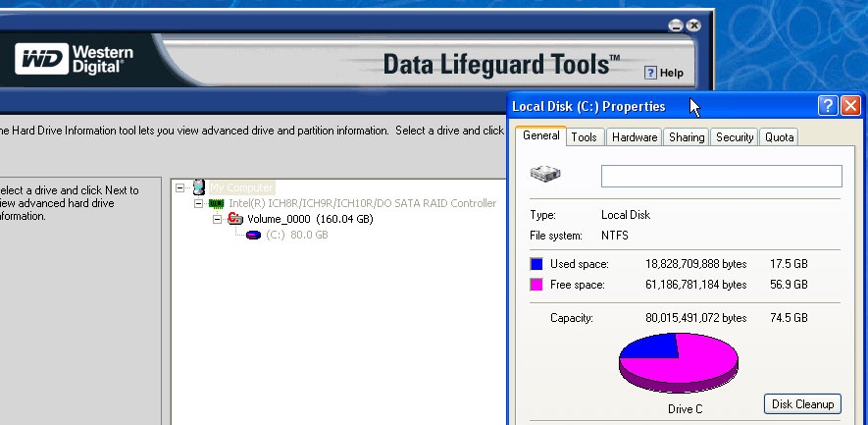Click the volume label input field
This screenshot has height=425, width=868.
click(722, 177)
